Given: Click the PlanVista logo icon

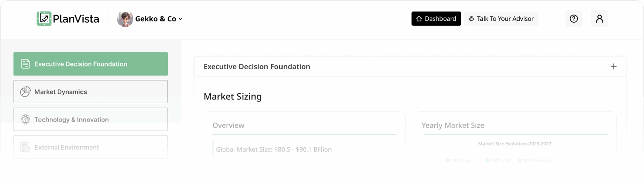Looking at the screenshot, I should coord(44,19).
